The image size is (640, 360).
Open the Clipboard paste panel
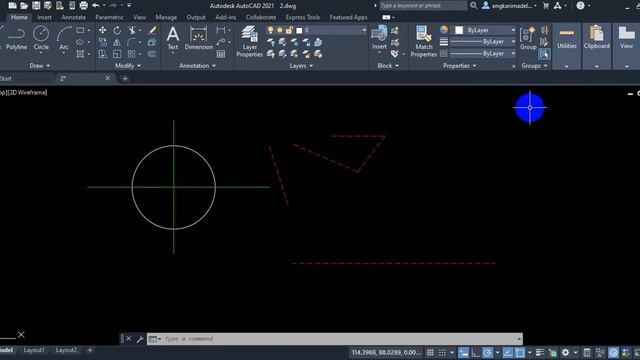(x=596, y=38)
